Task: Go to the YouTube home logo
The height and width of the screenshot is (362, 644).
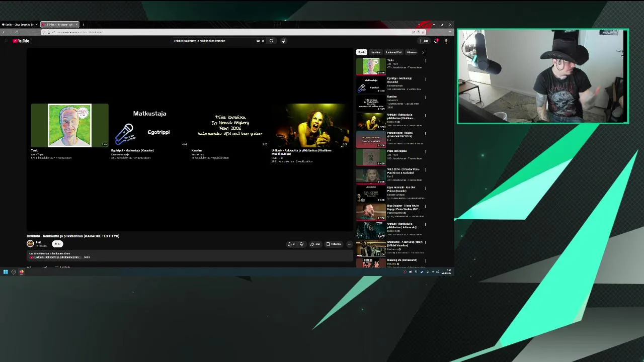Action: point(21,41)
